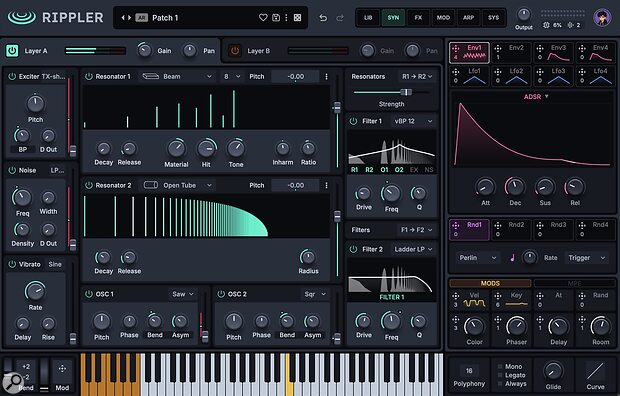Open the patch options three-dot menu

tap(286, 17)
